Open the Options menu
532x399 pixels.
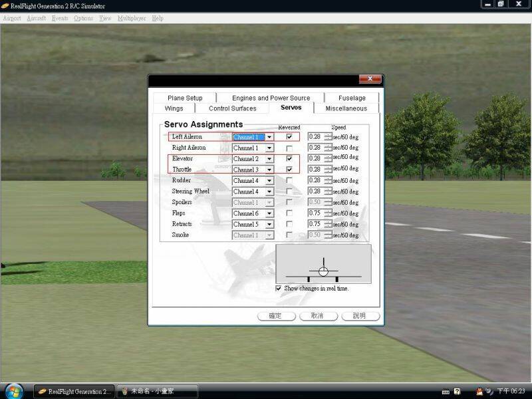tap(84, 18)
